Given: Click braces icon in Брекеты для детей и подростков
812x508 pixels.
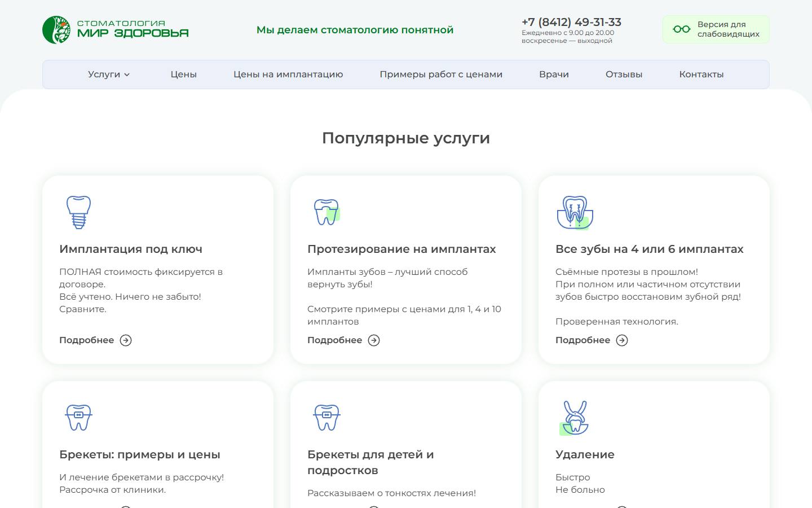Looking at the screenshot, I should click(x=326, y=417).
